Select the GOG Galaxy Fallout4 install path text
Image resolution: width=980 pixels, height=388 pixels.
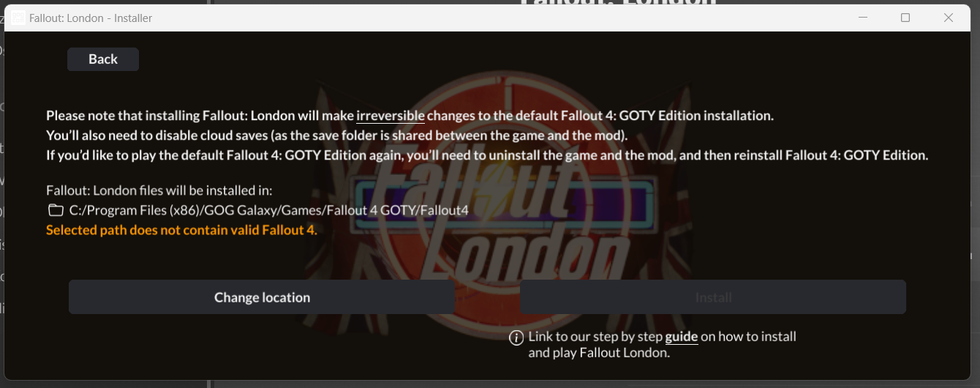click(268, 211)
